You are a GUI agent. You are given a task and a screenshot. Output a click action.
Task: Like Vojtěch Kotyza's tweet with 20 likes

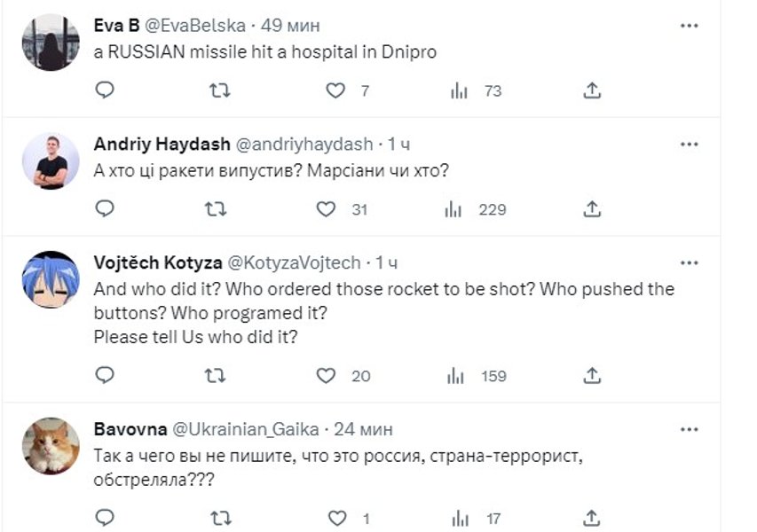(327, 376)
